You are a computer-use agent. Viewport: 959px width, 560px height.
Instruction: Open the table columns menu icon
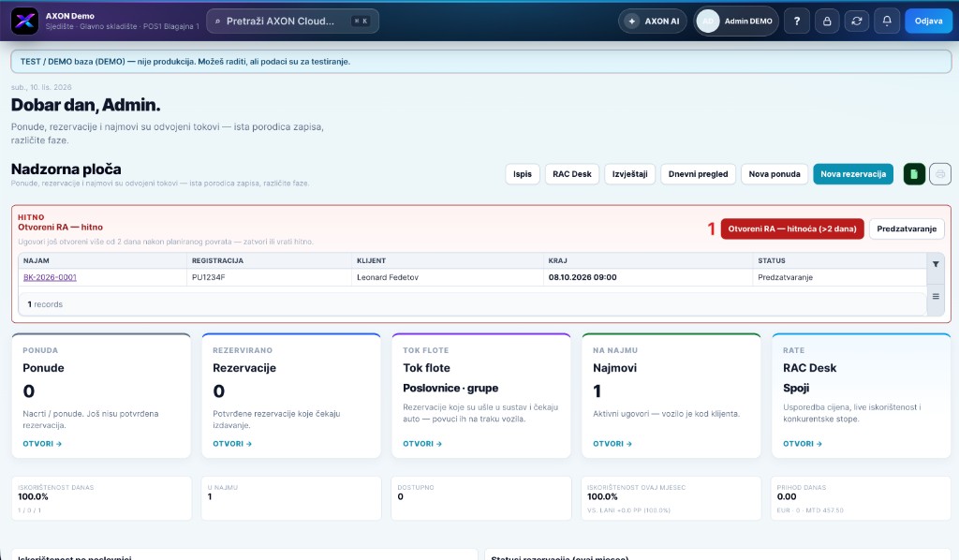pyautogui.click(x=936, y=297)
